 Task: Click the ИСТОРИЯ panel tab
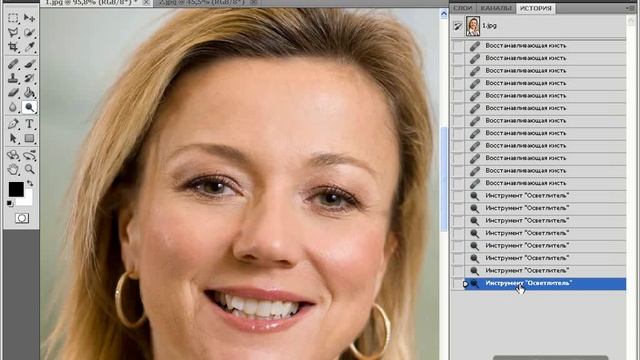pyautogui.click(x=536, y=8)
